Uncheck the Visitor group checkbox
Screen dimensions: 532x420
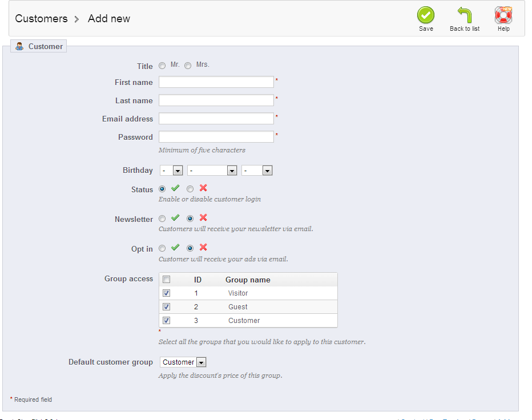point(166,293)
